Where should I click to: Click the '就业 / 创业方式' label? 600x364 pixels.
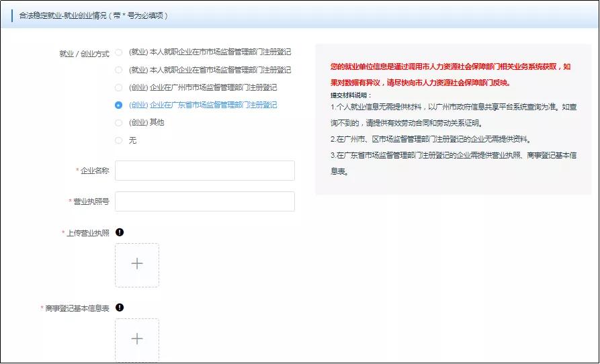tap(84, 54)
